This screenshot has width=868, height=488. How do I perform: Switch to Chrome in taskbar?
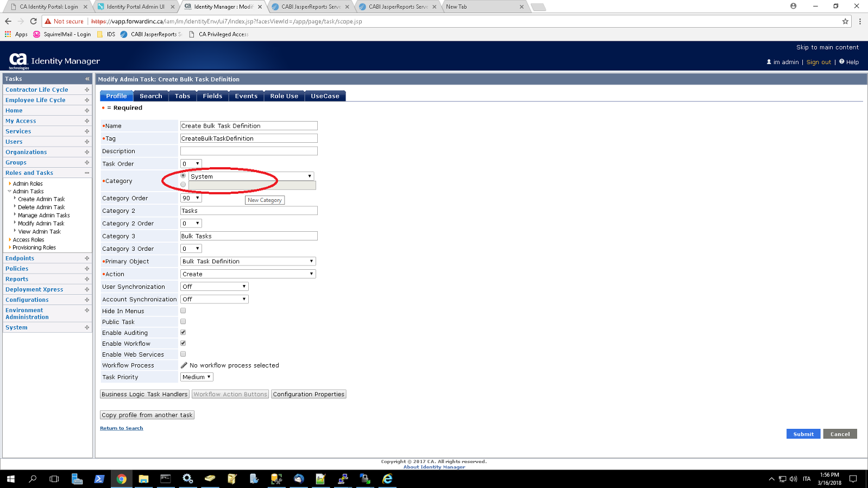(x=122, y=479)
